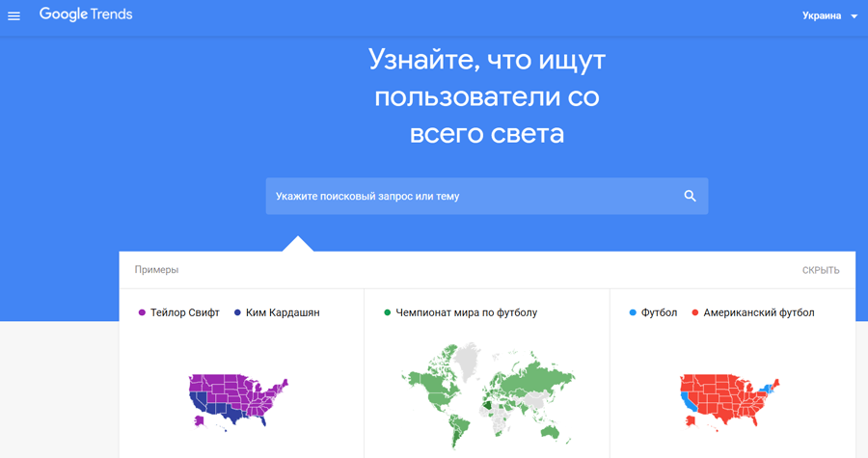Open the hamburger navigation menu
The height and width of the screenshot is (458, 868).
click(x=14, y=16)
